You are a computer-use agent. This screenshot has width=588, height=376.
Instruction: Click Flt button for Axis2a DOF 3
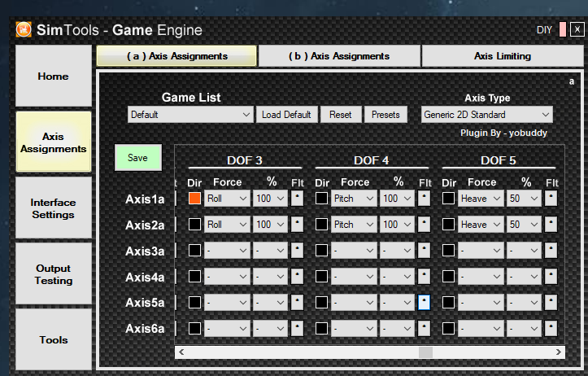click(297, 225)
